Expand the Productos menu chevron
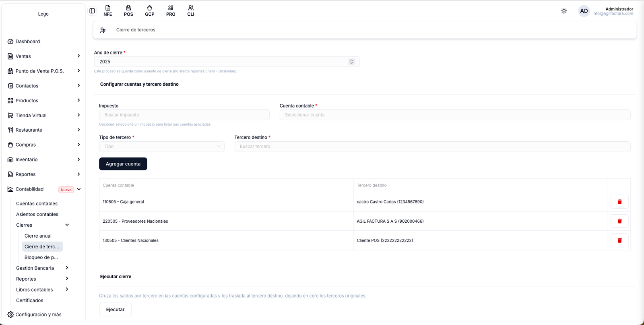The height and width of the screenshot is (325, 644). pyautogui.click(x=78, y=100)
